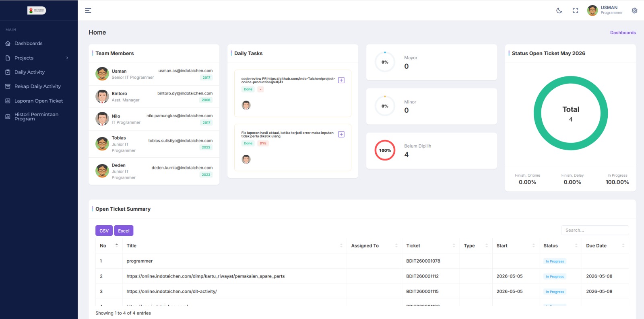Click the DYE tag on Fix laporan task

(263, 143)
